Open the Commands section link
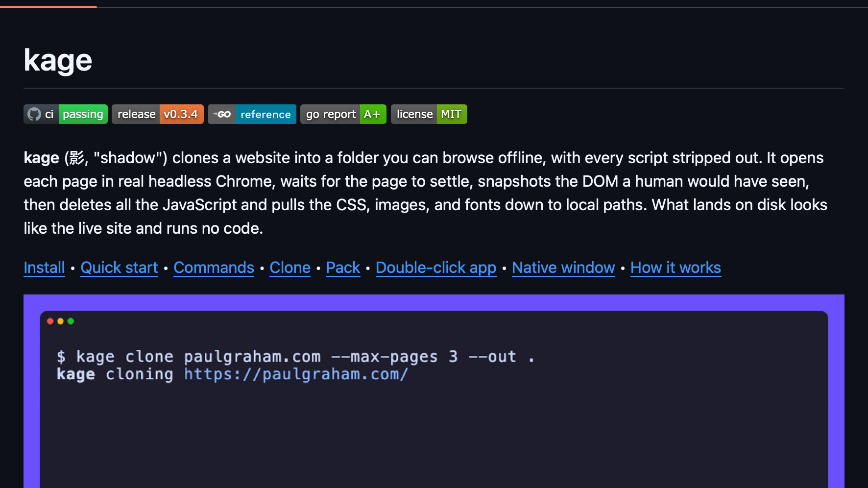The height and width of the screenshot is (488, 868). (x=214, y=268)
